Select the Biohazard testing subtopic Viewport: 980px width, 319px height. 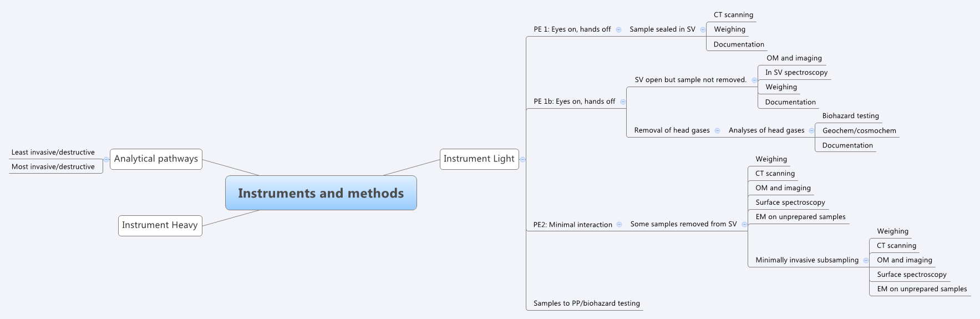851,115
